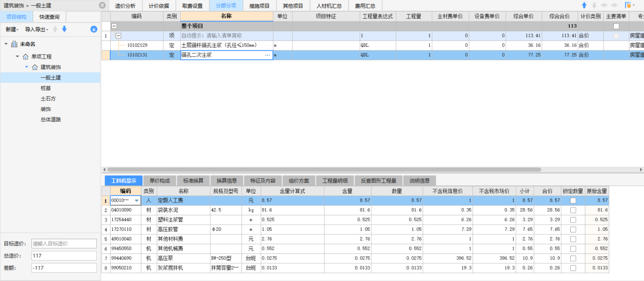Toggle 锁定数量 checkbox for 袋装水泥

pyautogui.click(x=573, y=210)
